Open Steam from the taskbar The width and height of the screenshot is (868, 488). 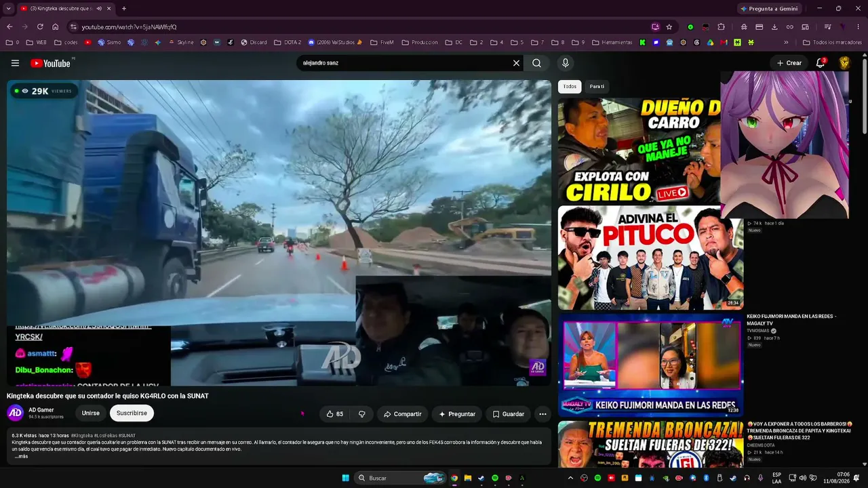coord(481,478)
